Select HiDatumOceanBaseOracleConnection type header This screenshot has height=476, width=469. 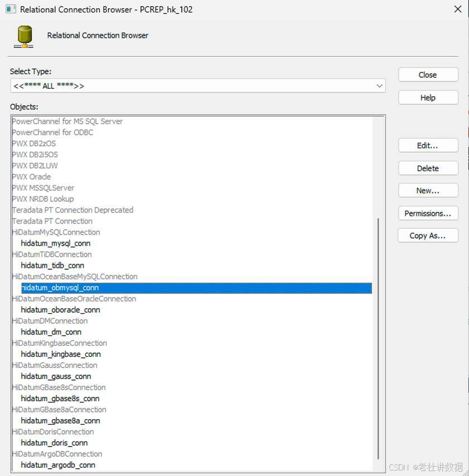tap(74, 299)
